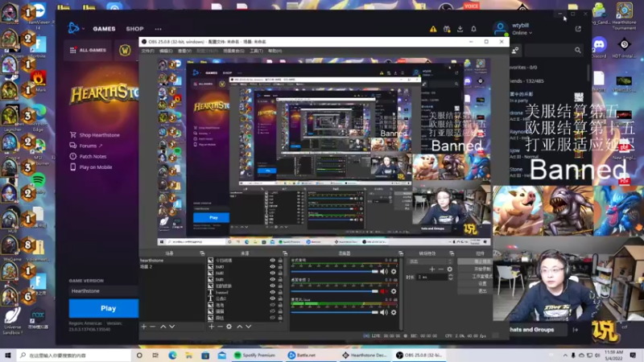Switch to the GAMES tab in Battle.net
This screenshot has width=644, height=362.
coord(104,29)
